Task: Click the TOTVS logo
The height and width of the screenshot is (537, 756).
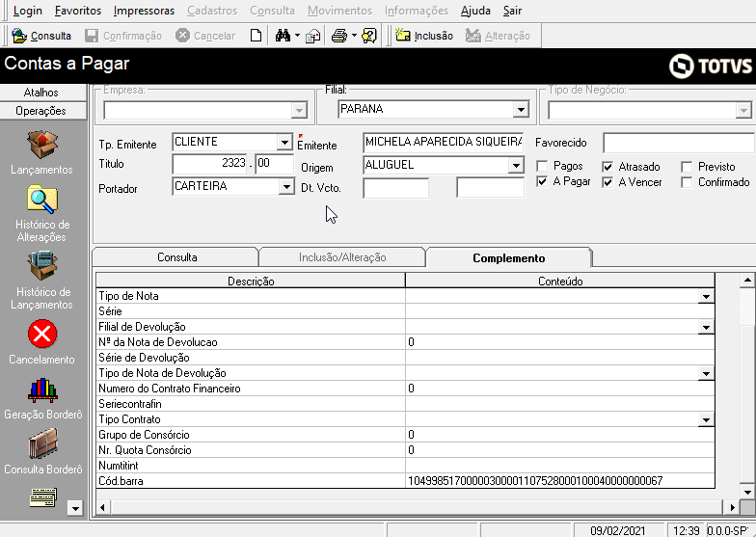Action: point(711,66)
